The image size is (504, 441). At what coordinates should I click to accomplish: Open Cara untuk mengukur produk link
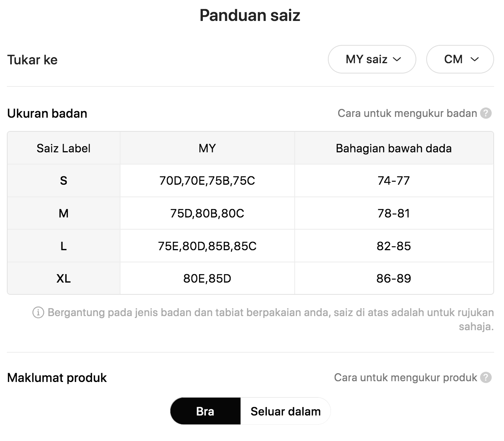point(405,378)
